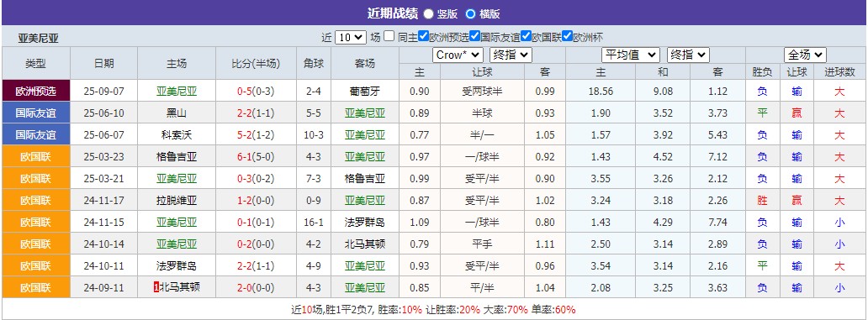The height and width of the screenshot is (320, 868).
Task: Click the 小 goals result in 24-11-15 row
Action: click(839, 223)
